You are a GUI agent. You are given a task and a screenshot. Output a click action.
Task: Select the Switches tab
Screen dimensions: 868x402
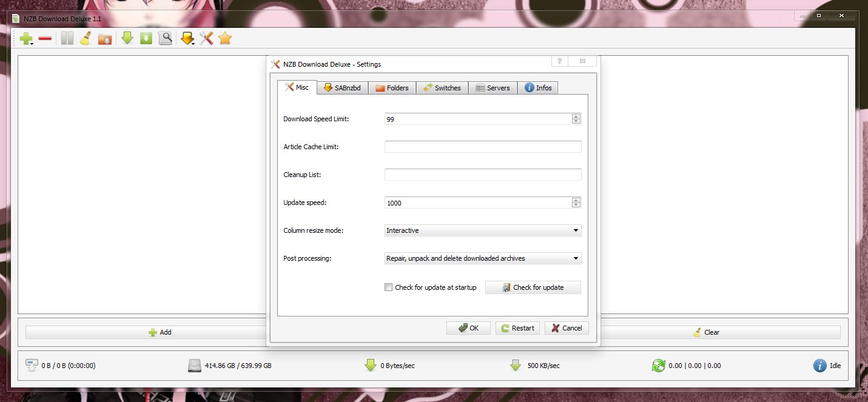(442, 88)
